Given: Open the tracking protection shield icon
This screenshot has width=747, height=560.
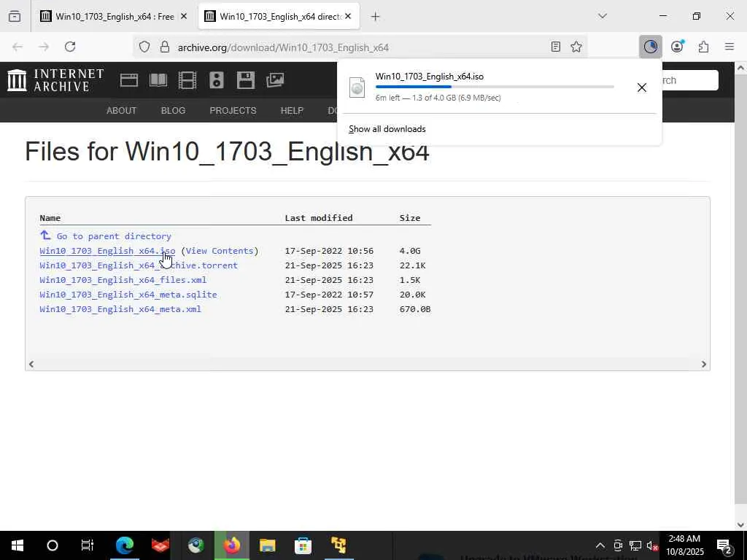Looking at the screenshot, I should pyautogui.click(x=144, y=47).
